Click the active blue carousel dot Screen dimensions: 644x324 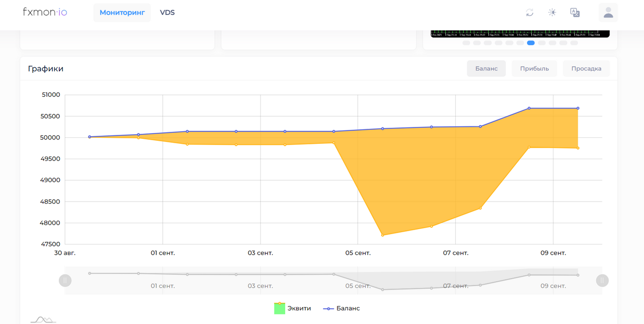tap(531, 43)
